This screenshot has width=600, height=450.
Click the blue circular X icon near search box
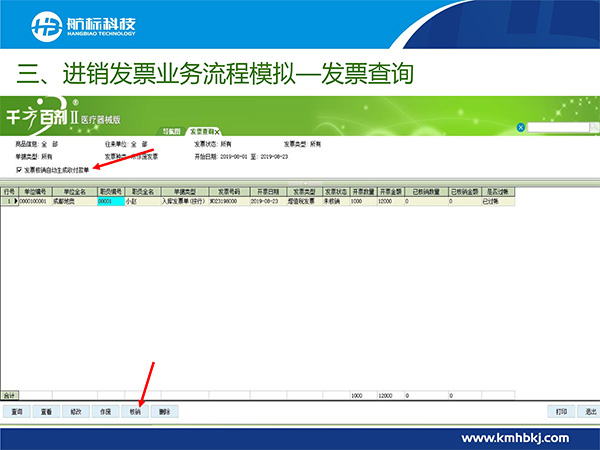tap(520, 127)
